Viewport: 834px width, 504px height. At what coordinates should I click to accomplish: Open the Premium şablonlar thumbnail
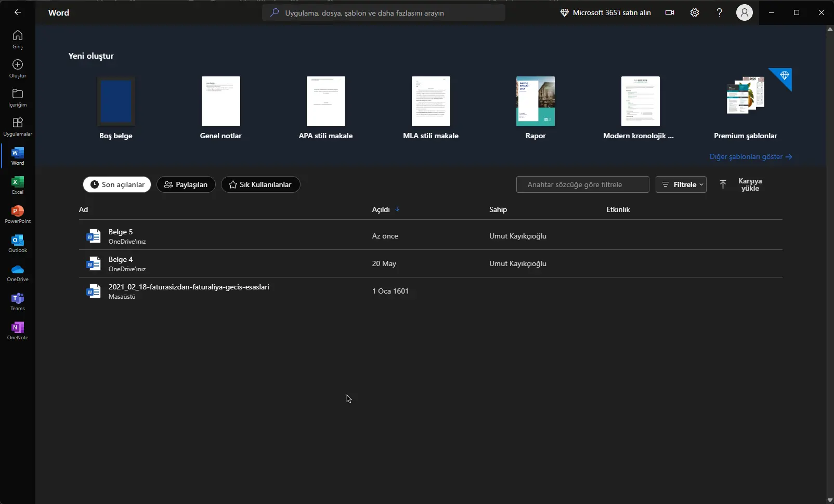(x=746, y=96)
